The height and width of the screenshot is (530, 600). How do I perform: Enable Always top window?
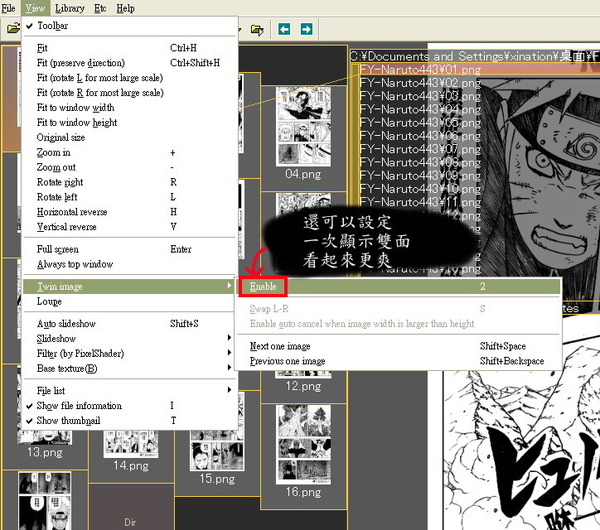coord(129,264)
